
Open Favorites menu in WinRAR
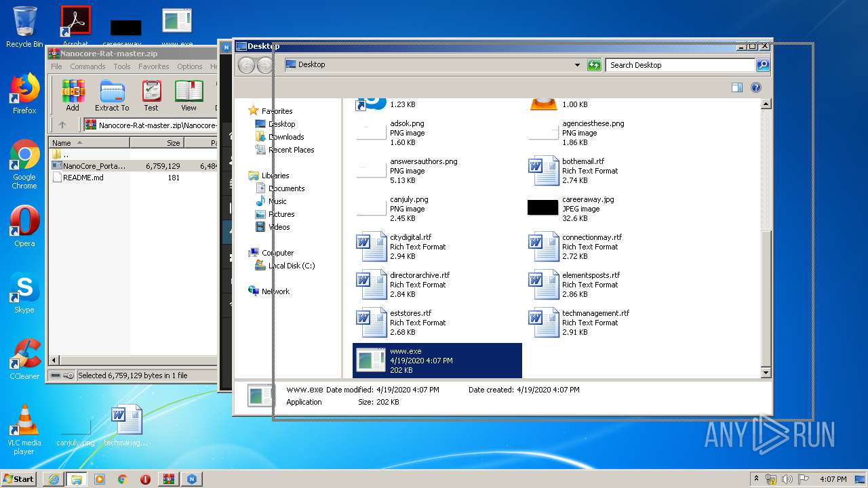tap(154, 66)
